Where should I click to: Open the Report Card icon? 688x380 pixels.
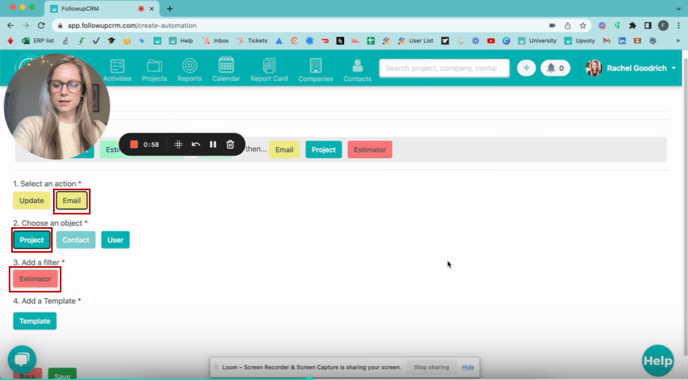point(269,66)
